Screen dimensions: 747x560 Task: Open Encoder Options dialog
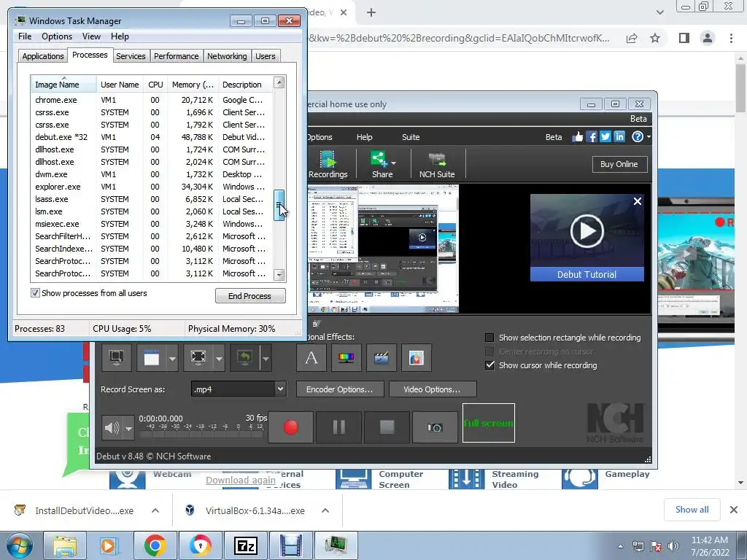point(340,389)
